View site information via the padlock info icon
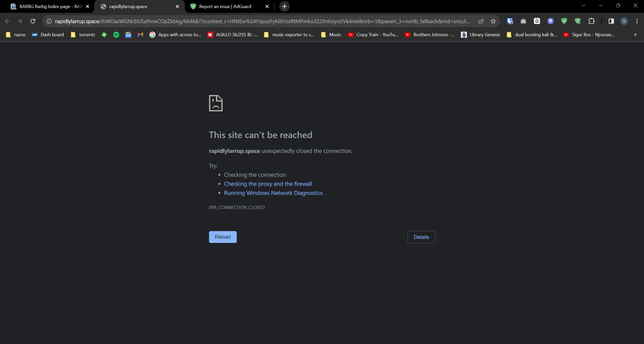The width and height of the screenshot is (644, 344). click(49, 21)
